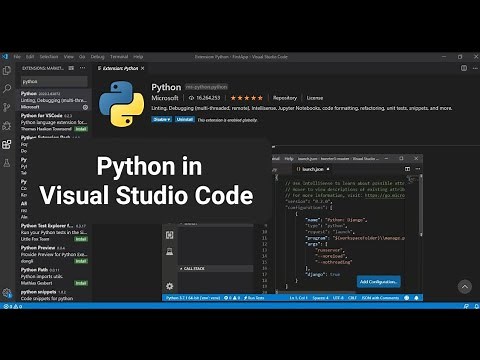Click Spaces: 4 in status bar
This screenshot has width=480, height=360.
[x=320, y=298]
